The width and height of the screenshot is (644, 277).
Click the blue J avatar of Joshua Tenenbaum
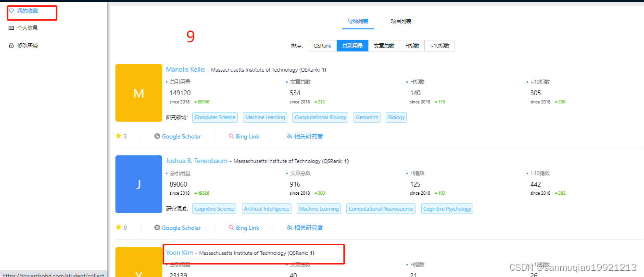tap(139, 184)
